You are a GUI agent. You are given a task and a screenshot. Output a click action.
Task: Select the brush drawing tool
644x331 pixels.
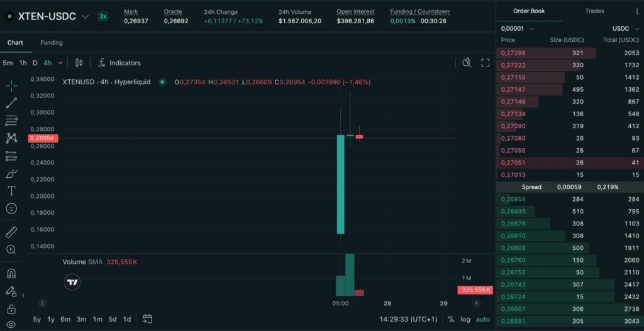click(11, 173)
